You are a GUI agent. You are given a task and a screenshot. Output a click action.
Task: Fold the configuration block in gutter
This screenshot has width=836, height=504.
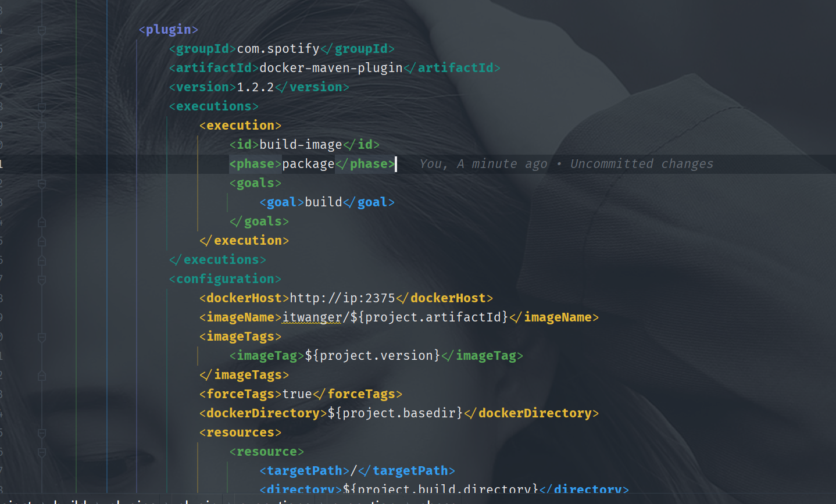[42, 280]
